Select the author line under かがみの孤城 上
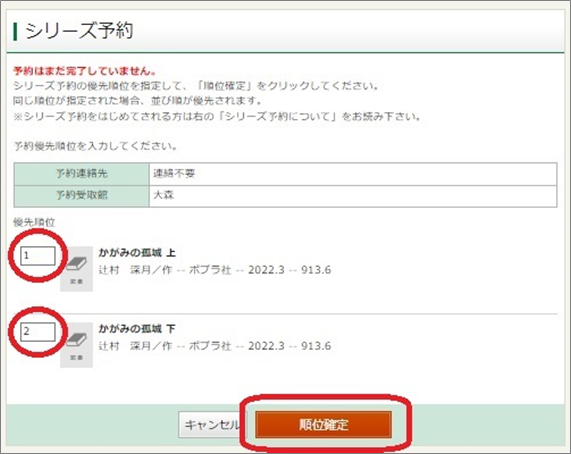This screenshot has height=454, width=571. [215, 270]
